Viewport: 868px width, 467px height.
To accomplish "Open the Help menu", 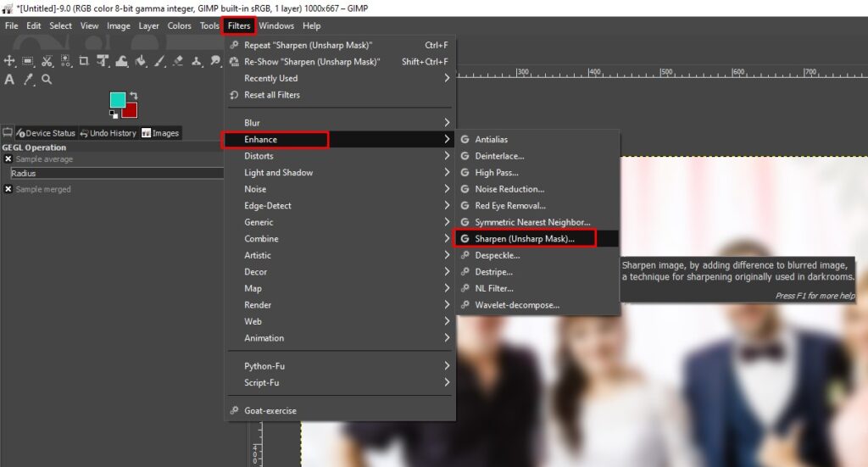I will click(x=312, y=25).
